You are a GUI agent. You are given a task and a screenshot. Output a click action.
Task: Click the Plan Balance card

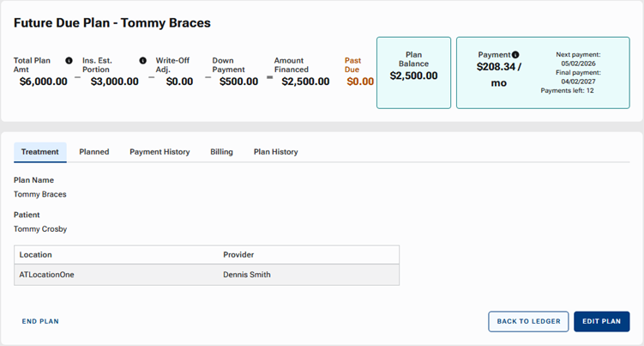[413, 72]
